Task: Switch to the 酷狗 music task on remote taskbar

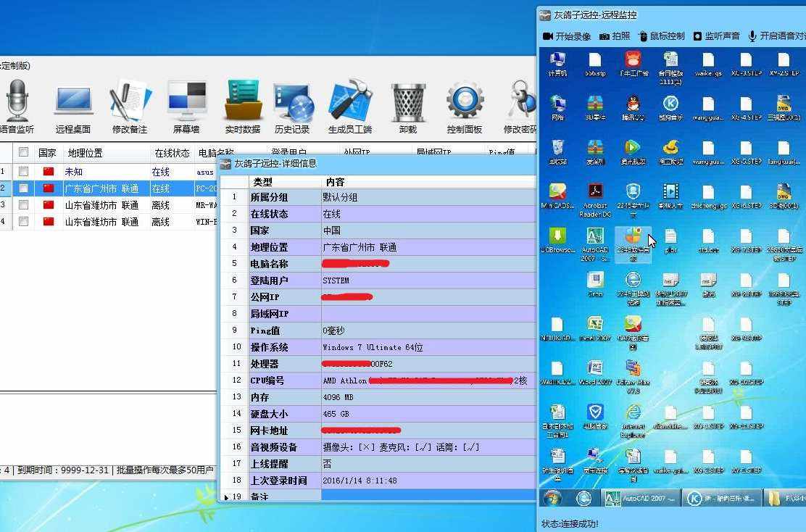Action: pyautogui.click(x=721, y=499)
